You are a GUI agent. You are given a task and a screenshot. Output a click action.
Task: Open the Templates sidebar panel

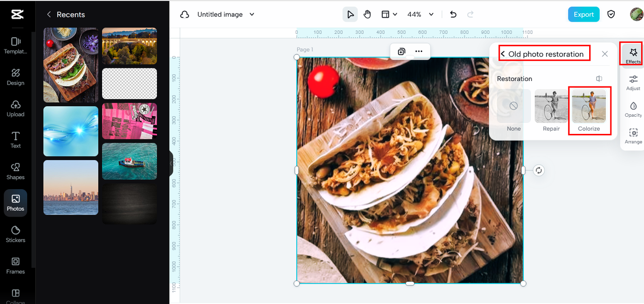[x=16, y=45]
